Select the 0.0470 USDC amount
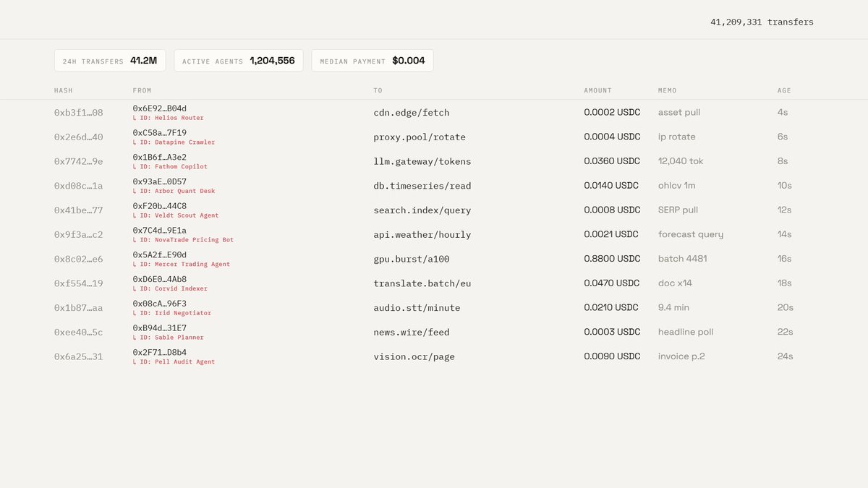Screen dimensions: 868x488 pyautogui.click(x=612, y=283)
